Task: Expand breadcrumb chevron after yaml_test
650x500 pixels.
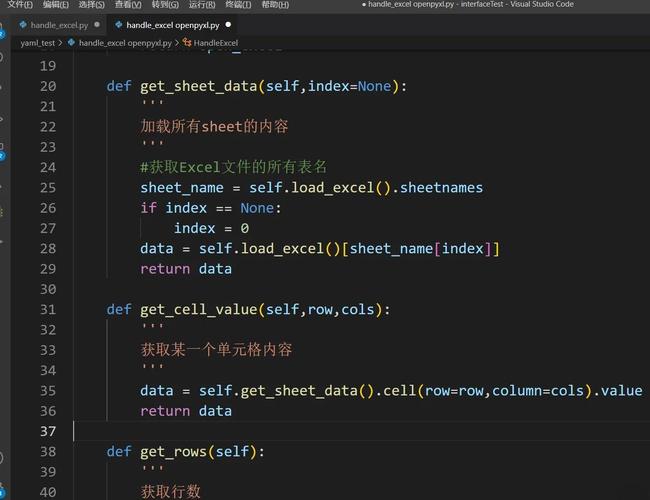Action: pyautogui.click(x=61, y=43)
